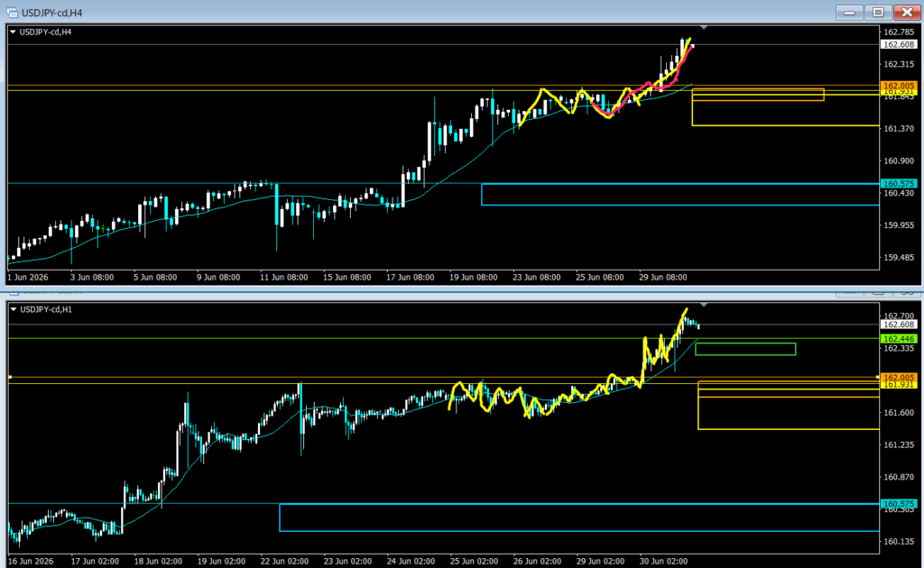Click the 162.335 price scale value in H1 chart
This screenshot has width=924, height=568.
click(900, 348)
